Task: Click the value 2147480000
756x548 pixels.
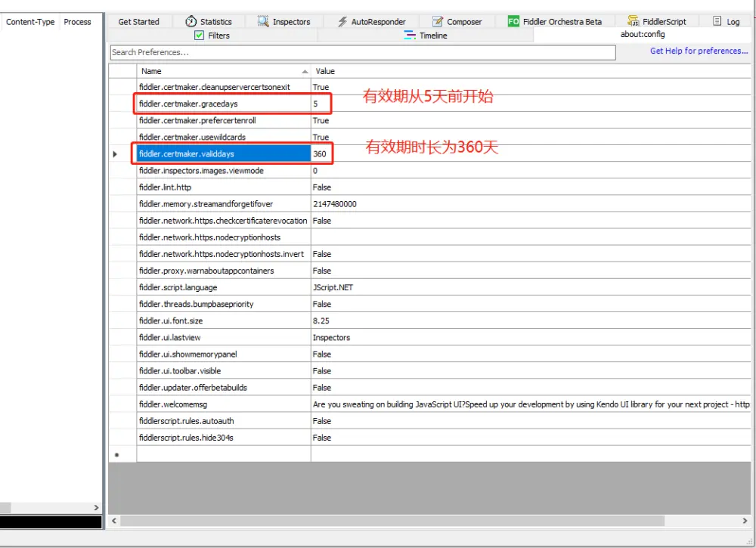Action: pos(335,204)
